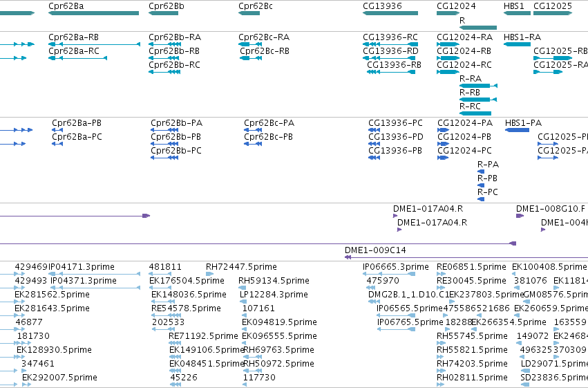
Task: Click the HBS1-RA transcript label
Action: (522, 37)
